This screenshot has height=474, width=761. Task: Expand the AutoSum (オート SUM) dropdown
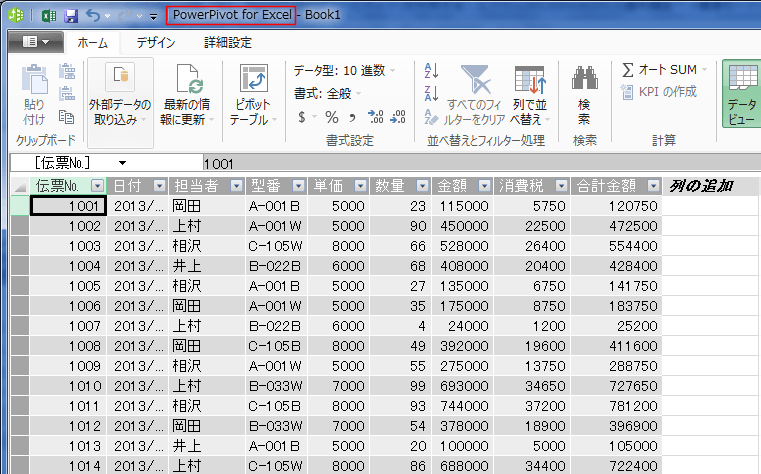pyautogui.click(x=705, y=70)
